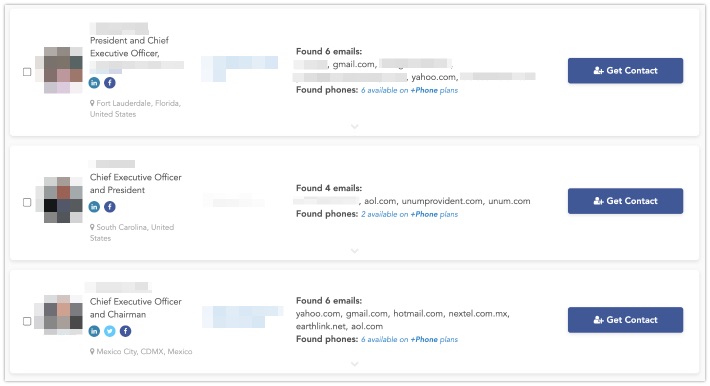This screenshot has height=386, width=710.
Task: Check the box for Chief Executive Officer and Chairman
Action: (27, 321)
